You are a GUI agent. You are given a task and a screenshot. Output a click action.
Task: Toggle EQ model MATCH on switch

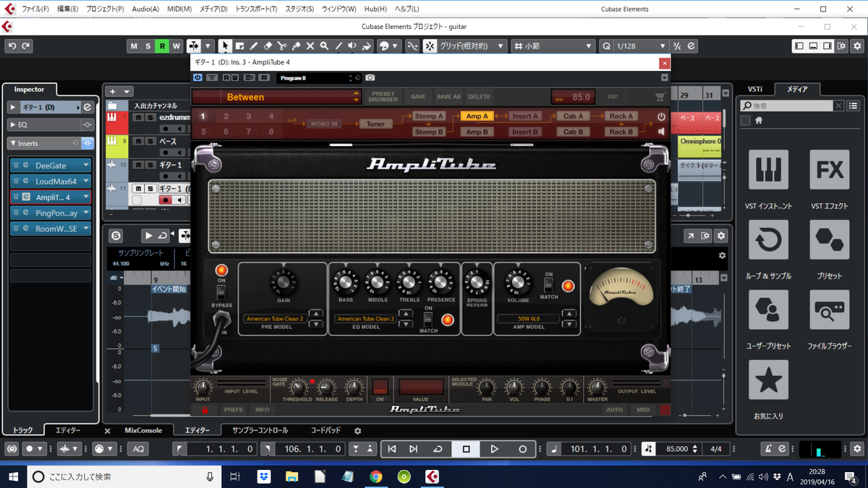(427, 318)
